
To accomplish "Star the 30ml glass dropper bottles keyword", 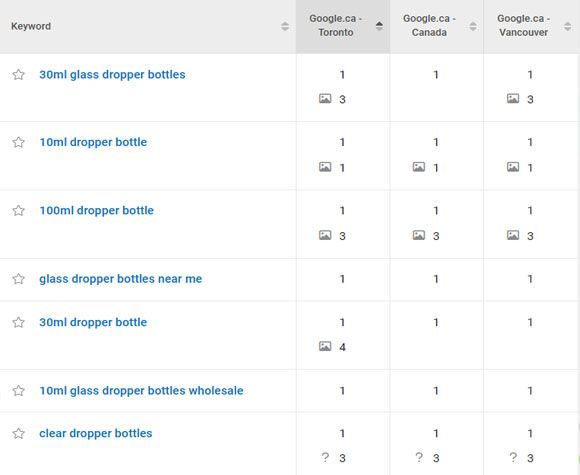I will point(18,75).
